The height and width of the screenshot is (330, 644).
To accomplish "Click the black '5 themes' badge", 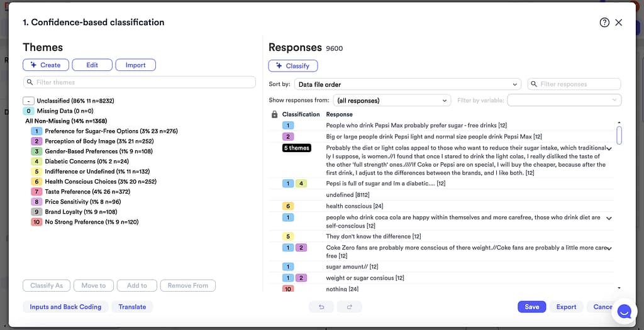I will pyautogui.click(x=297, y=148).
